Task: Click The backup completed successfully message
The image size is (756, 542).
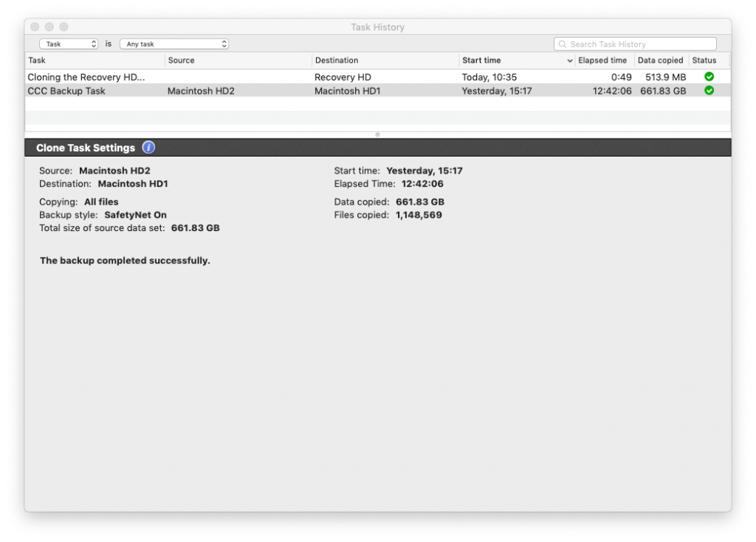Action: click(x=125, y=261)
